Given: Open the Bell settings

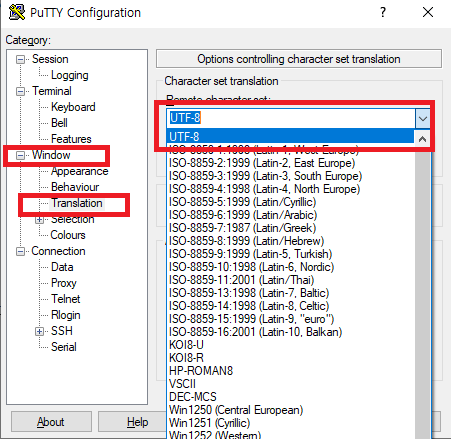Looking at the screenshot, I should tap(59, 123).
